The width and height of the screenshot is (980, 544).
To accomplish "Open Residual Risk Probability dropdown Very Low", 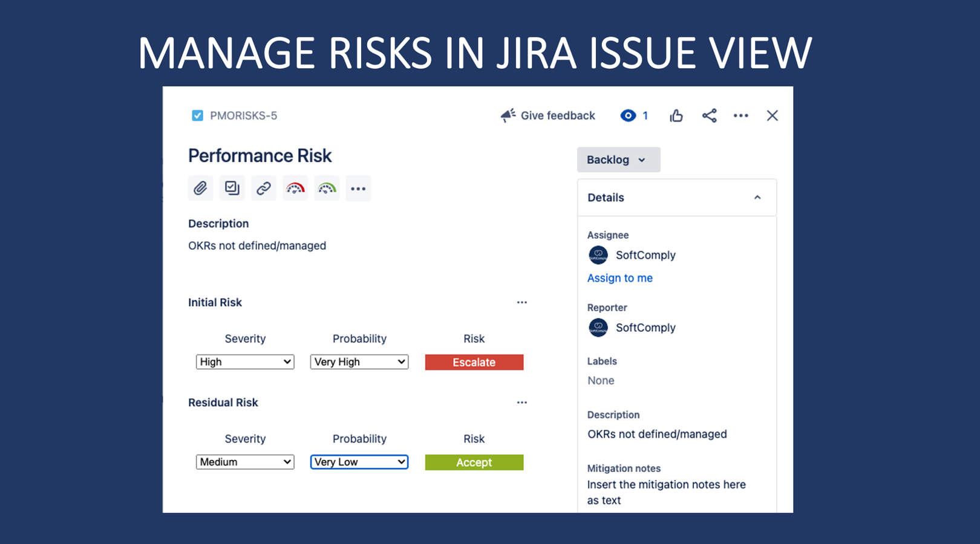I will [x=359, y=462].
